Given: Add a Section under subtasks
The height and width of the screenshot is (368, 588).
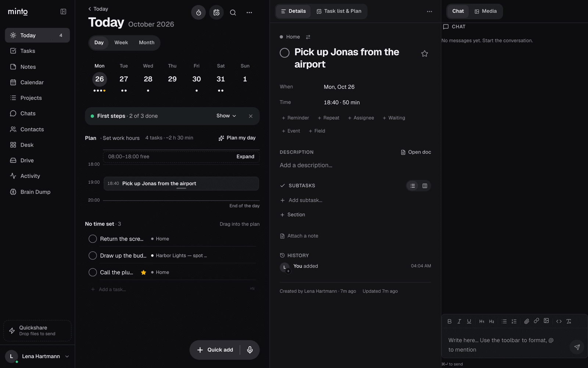Looking at the screenshot, I should (293, 215).
